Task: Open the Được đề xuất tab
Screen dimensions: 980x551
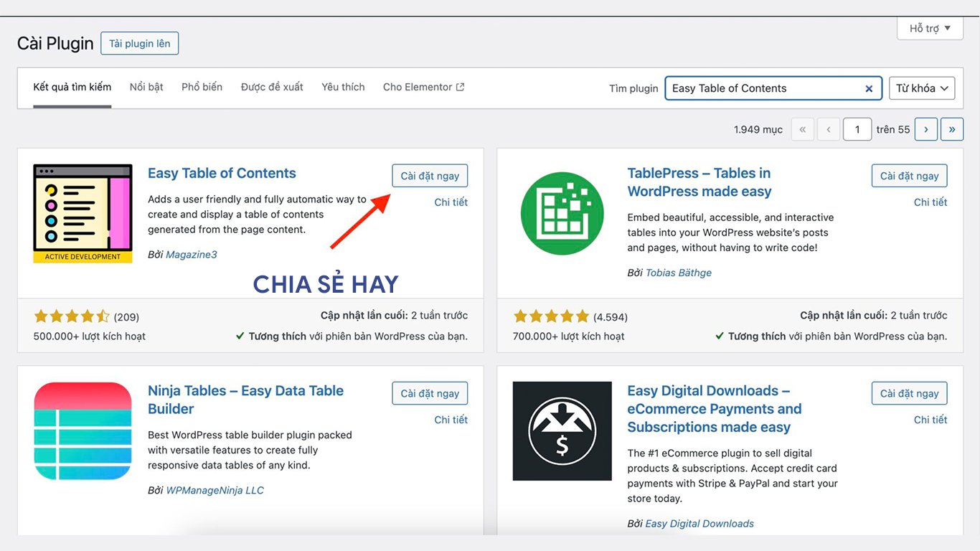Action: 272,87
